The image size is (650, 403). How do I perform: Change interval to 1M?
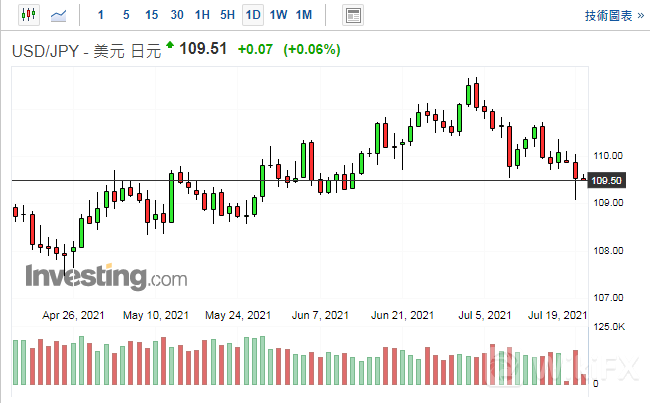(304, 15)
